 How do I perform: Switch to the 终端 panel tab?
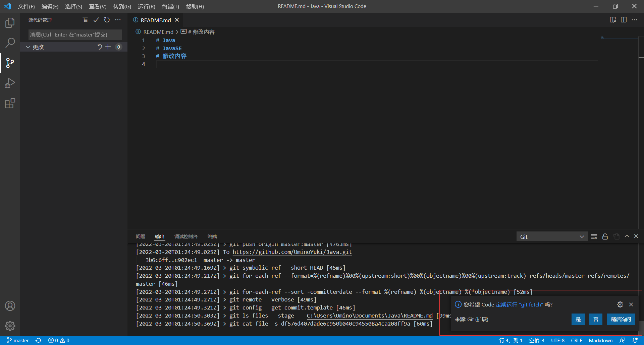[212, 236]
